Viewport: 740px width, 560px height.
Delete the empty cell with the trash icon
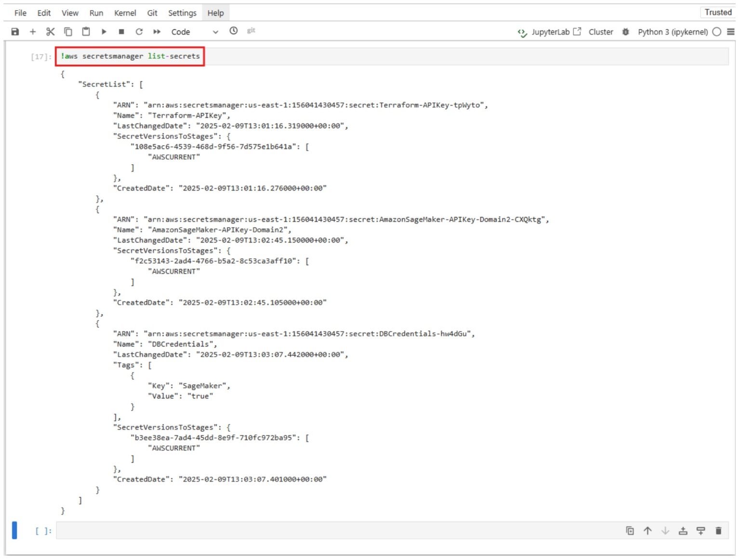(x=718, y=531)
